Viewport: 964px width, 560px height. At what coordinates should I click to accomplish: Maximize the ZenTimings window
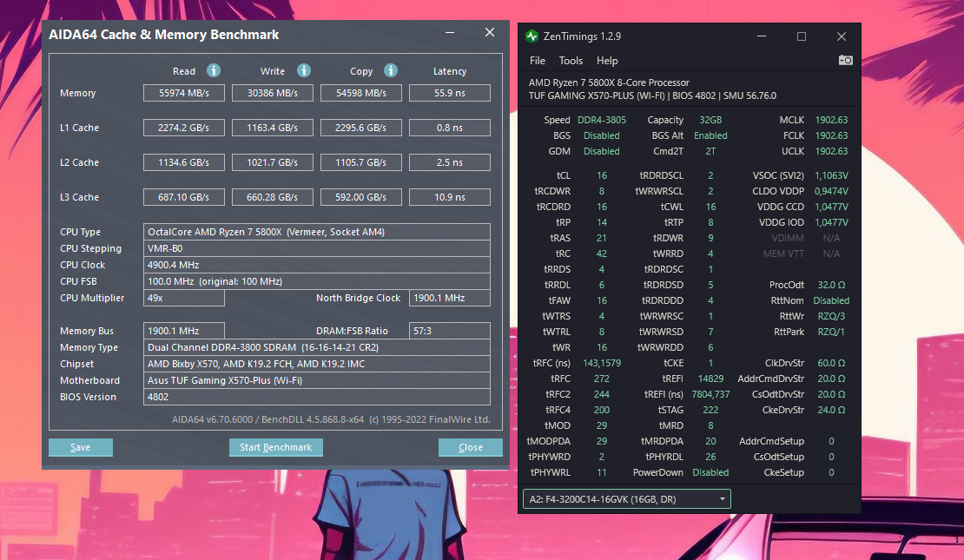(801, 36)
